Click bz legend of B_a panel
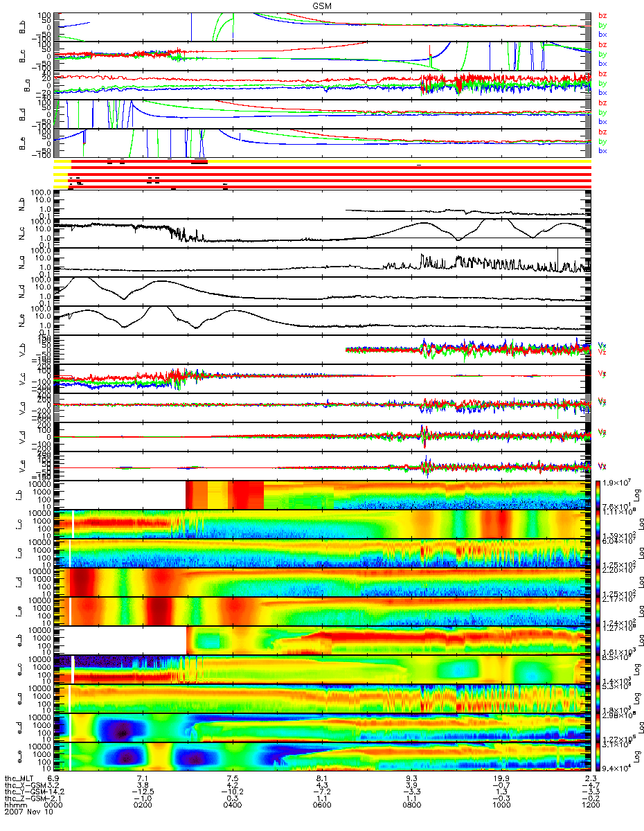Image resolution: width=644 pixels, height=831 pixels. tap(602, 74)
